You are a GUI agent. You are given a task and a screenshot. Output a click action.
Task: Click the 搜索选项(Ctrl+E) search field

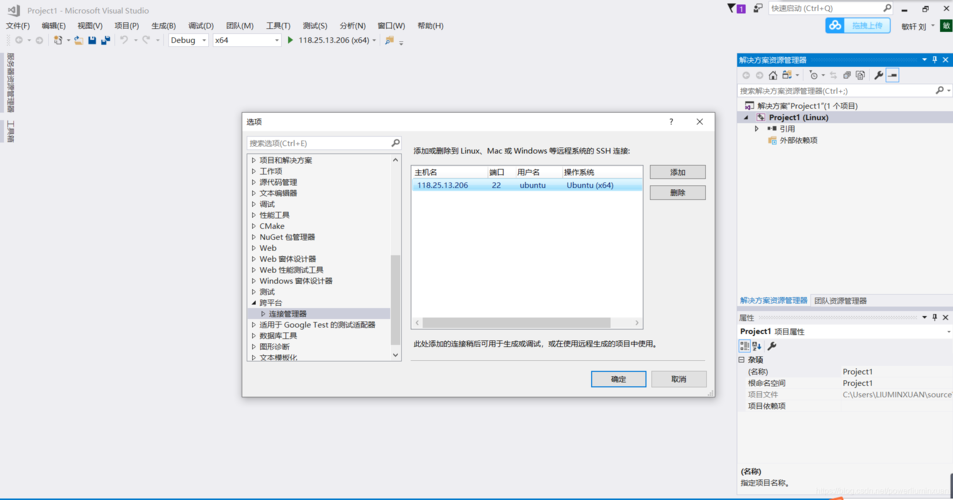coord(319,143)
